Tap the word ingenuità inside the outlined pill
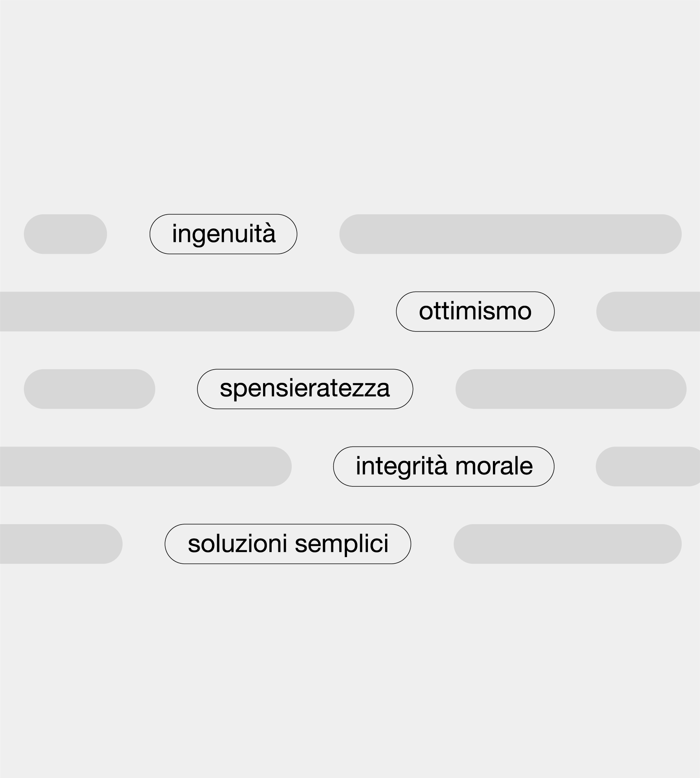 [224, 234]
